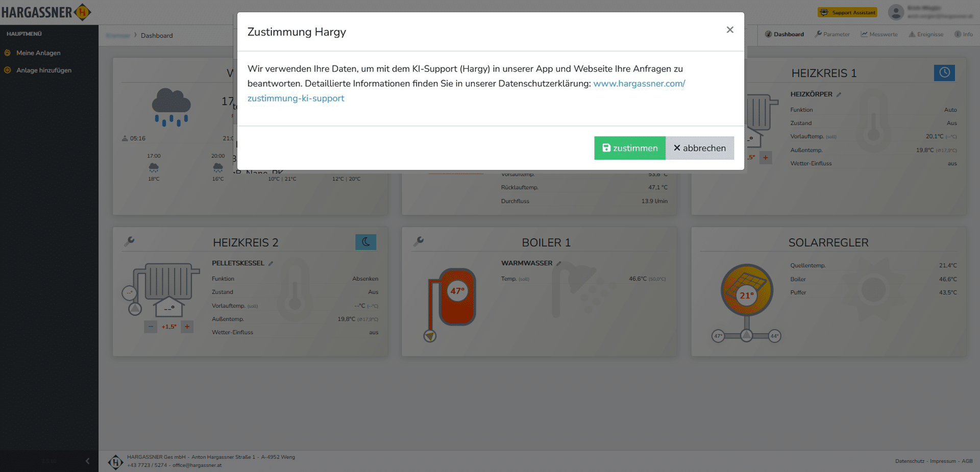
Task: Click the red boiler tank showing 47°
Action: pos(457,297)
